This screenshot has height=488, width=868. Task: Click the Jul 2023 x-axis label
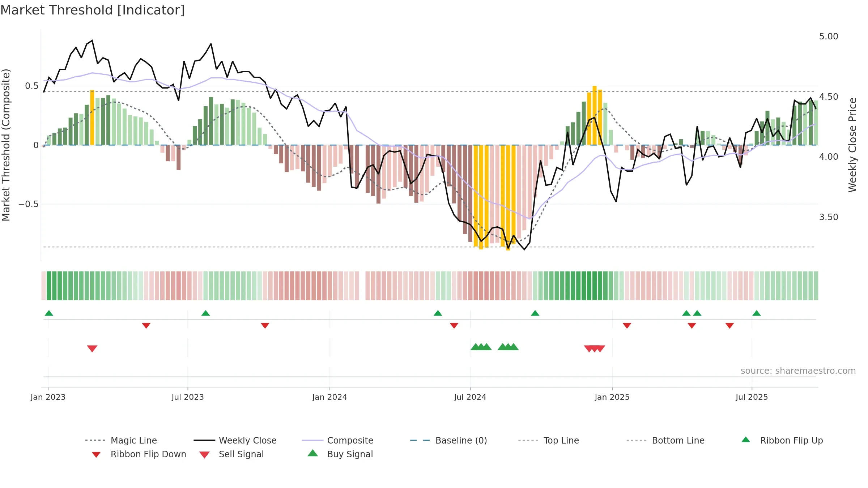(x=188, y=397)
